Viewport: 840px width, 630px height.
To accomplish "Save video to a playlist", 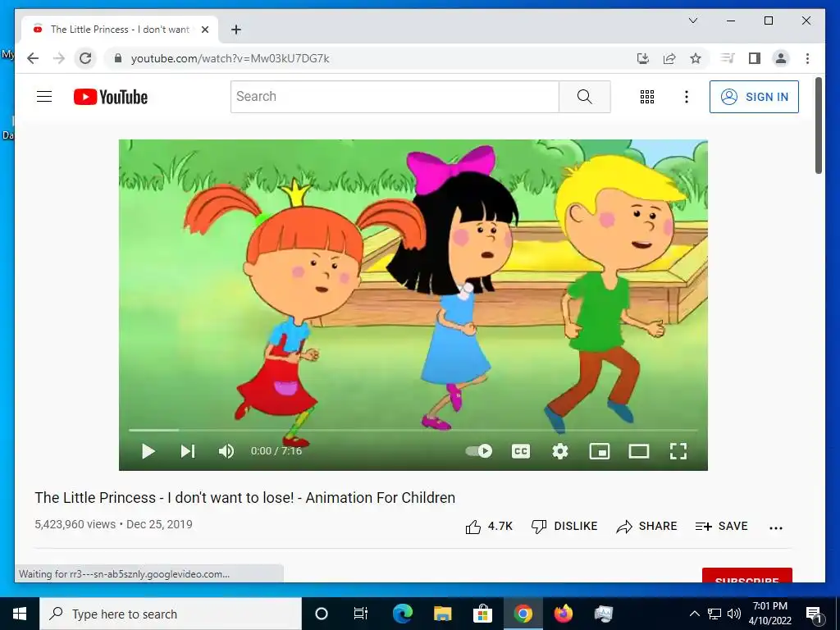I will tap(721, 527).
